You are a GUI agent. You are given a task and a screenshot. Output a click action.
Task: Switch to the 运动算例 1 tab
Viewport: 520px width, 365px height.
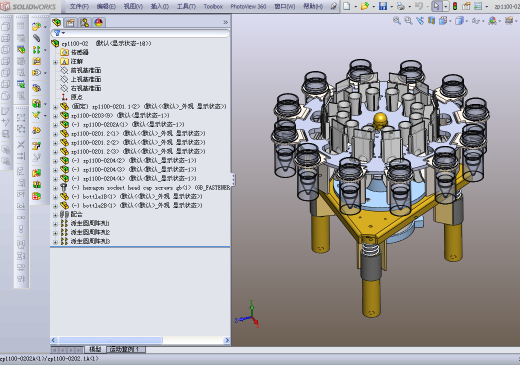point(126,349)
